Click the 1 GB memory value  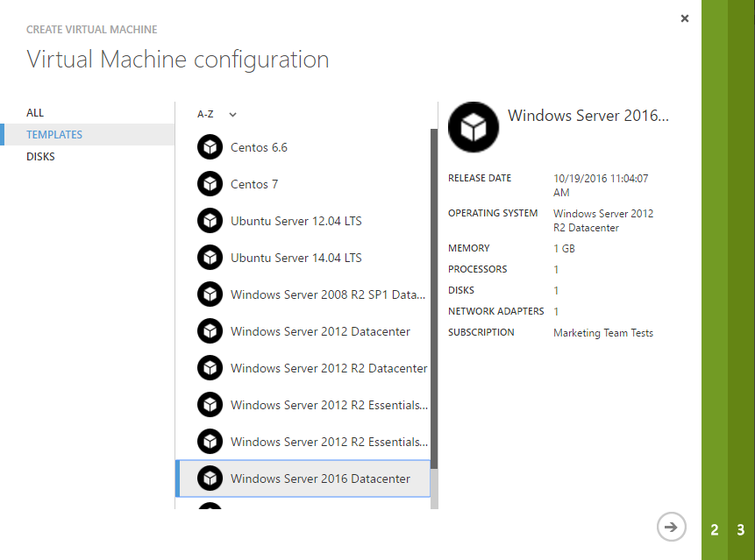[565, 249]
